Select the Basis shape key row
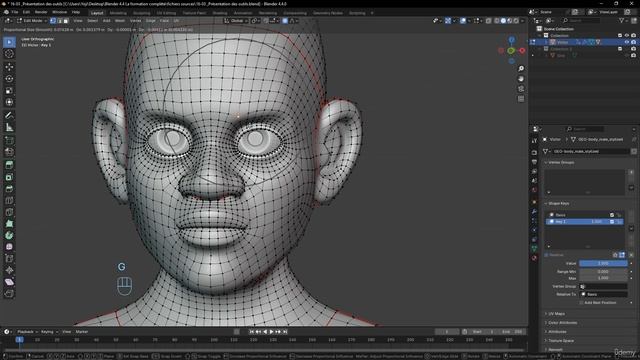This screenshot has height=360, width=640. (584, 215)
